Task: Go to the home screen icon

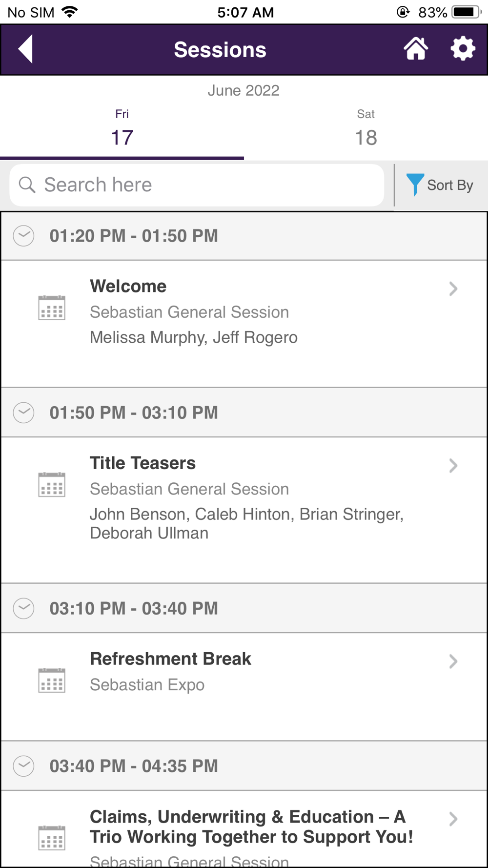Action: 416,49
